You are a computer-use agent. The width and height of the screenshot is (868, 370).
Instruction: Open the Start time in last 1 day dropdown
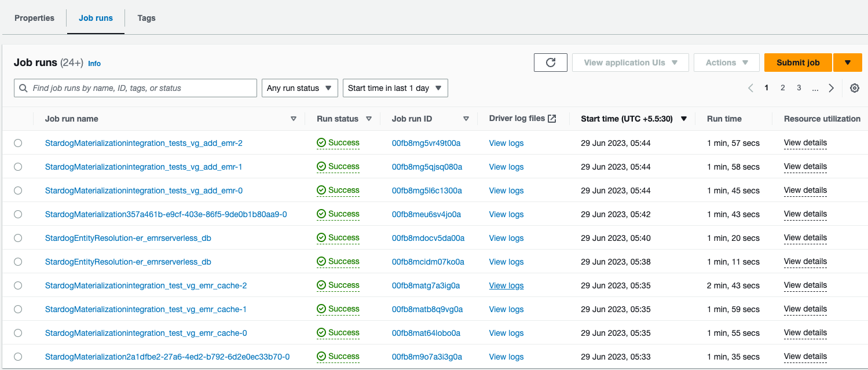(395, 87)
